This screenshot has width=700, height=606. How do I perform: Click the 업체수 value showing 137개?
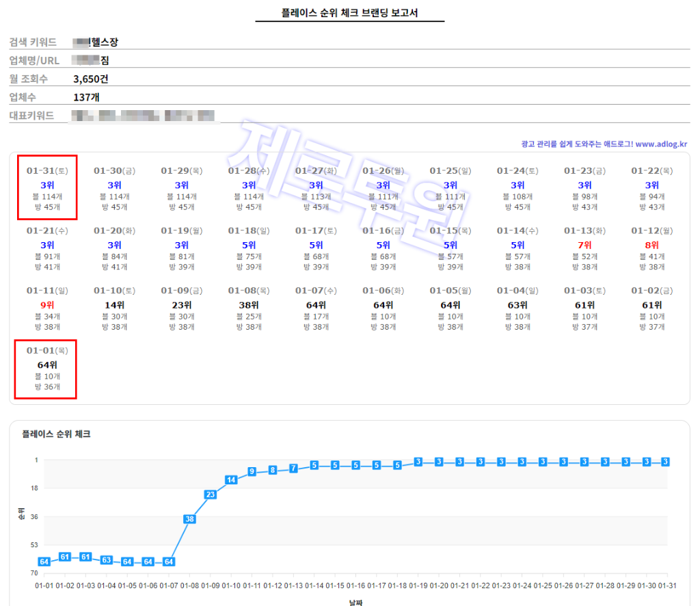click(x=85, y=96)
